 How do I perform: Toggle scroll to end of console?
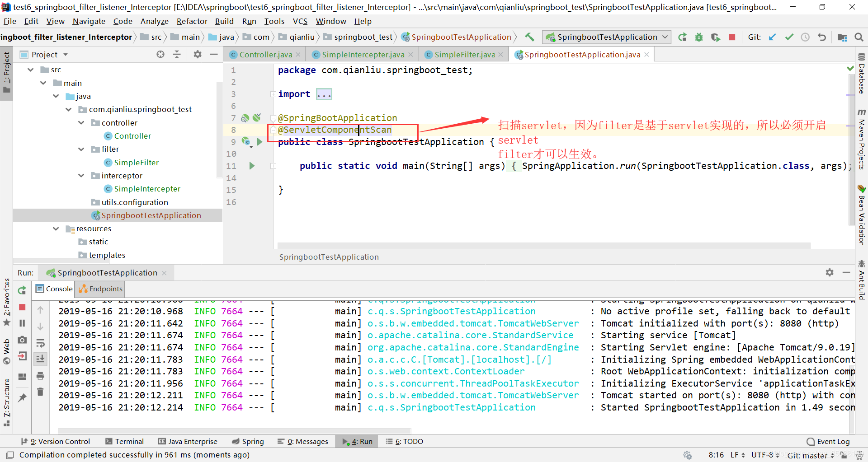click(40, 359)
